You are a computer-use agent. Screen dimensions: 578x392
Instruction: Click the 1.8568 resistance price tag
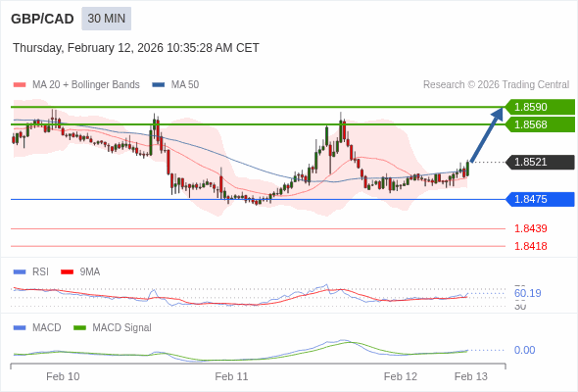point(540,124)
